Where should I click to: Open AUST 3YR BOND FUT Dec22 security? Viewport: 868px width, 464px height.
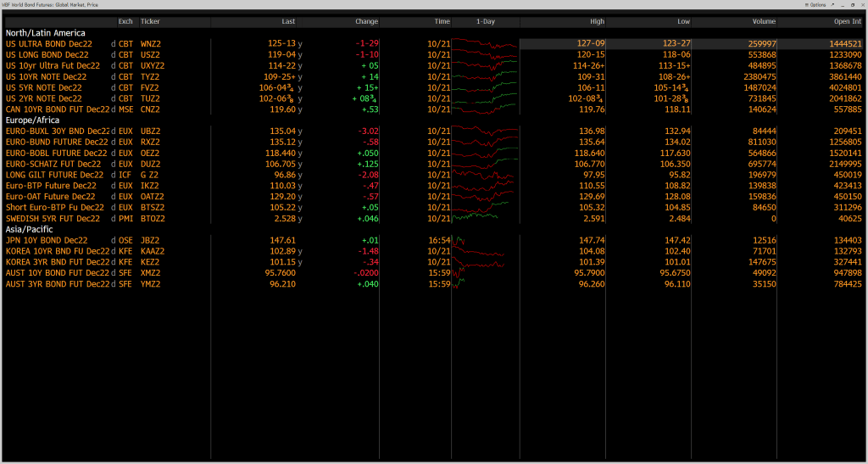tap(58, 284)
